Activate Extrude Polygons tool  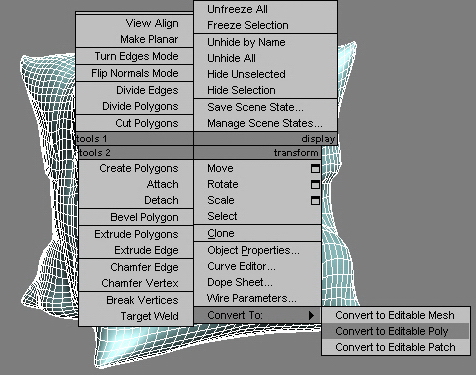(136, 234)
